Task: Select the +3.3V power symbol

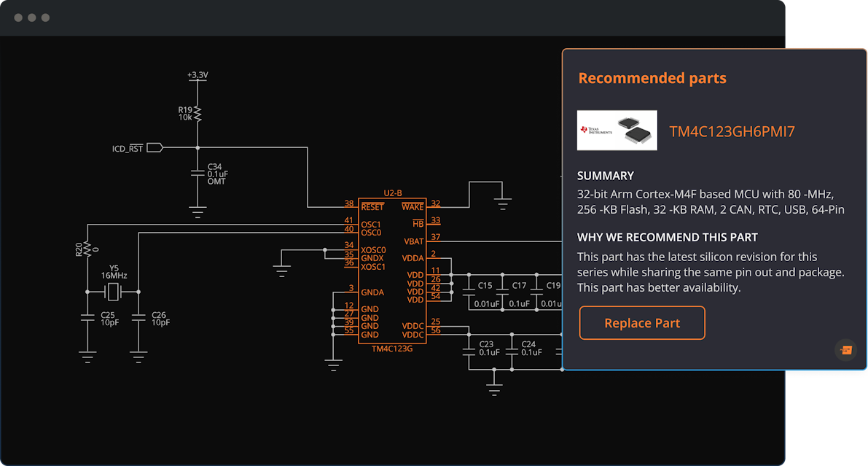Action: pyautogui.click(x=198, y=77)
